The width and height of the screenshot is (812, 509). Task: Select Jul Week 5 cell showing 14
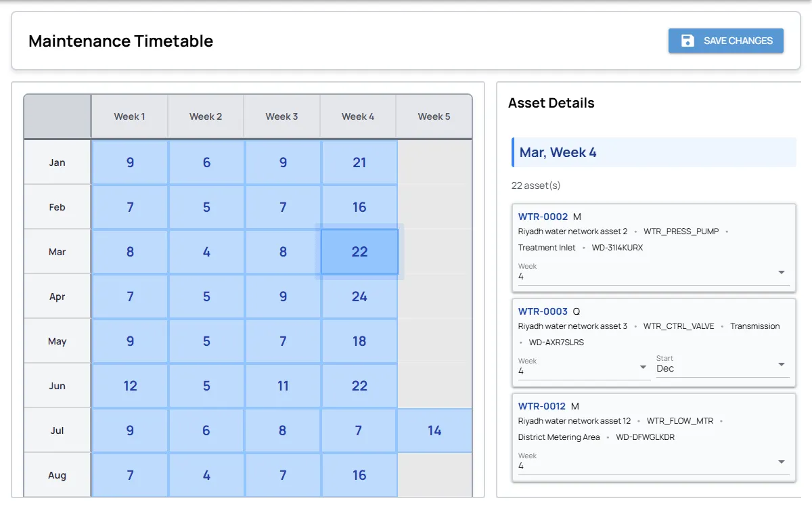point(434,430)
